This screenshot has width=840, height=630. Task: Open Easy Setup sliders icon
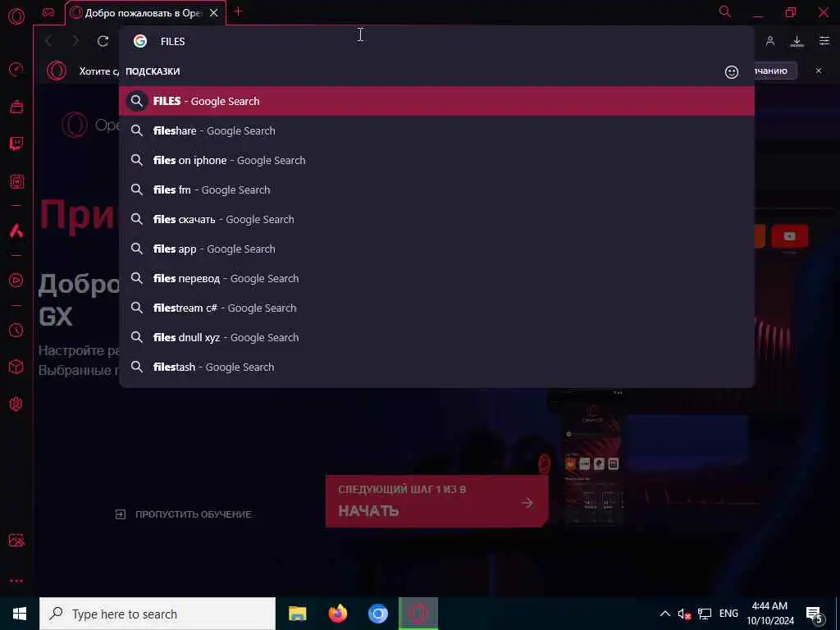824,41
